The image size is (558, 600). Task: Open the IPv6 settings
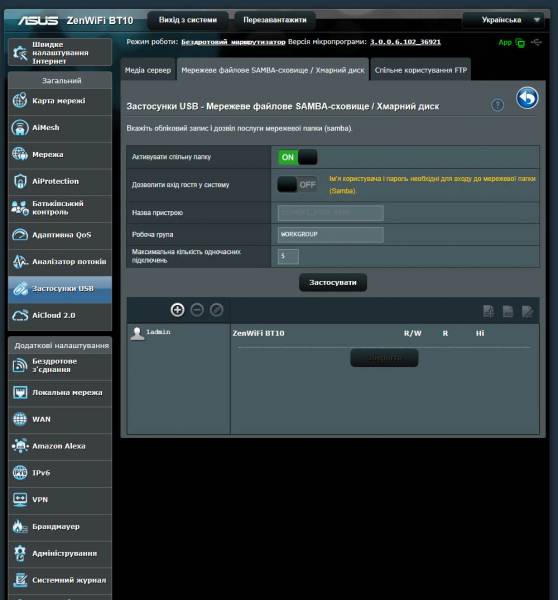pos(60,473)
